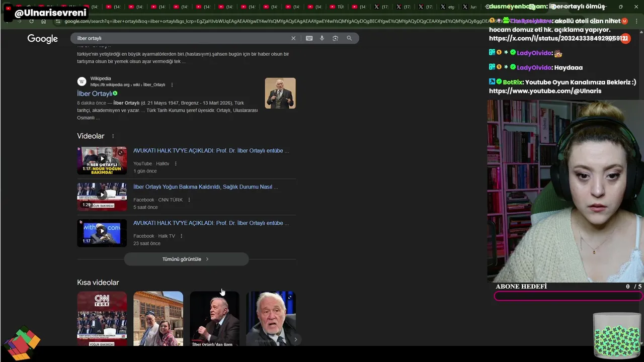The height and width of the screenshot is (362, 644).
Task: Open the Wikipedia result portrait thumbnail
Action: 280,93
